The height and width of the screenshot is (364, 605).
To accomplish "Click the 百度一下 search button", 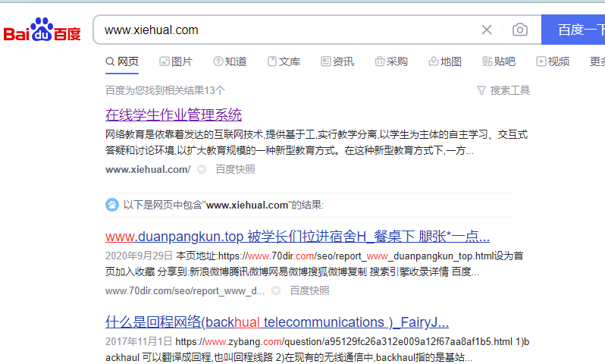I will coord(573,30).
